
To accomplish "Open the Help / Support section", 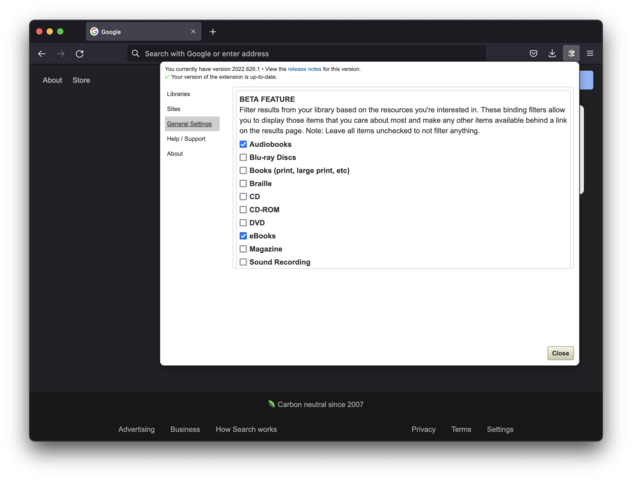I will coord(186,139).
